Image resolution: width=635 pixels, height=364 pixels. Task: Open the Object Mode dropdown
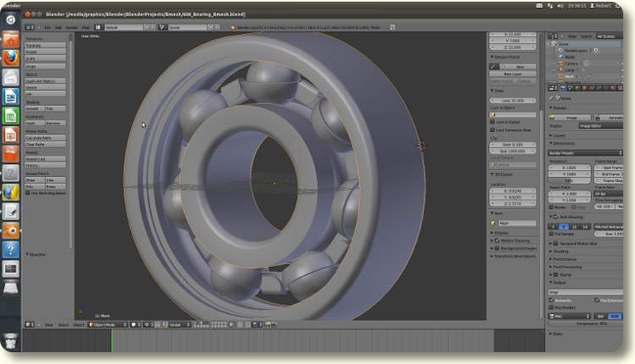106,324
